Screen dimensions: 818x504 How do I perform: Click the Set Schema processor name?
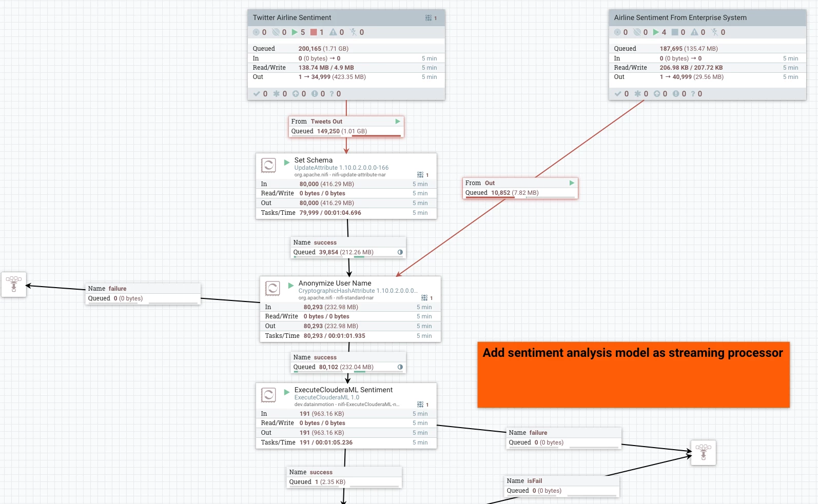tap(314, 160)
